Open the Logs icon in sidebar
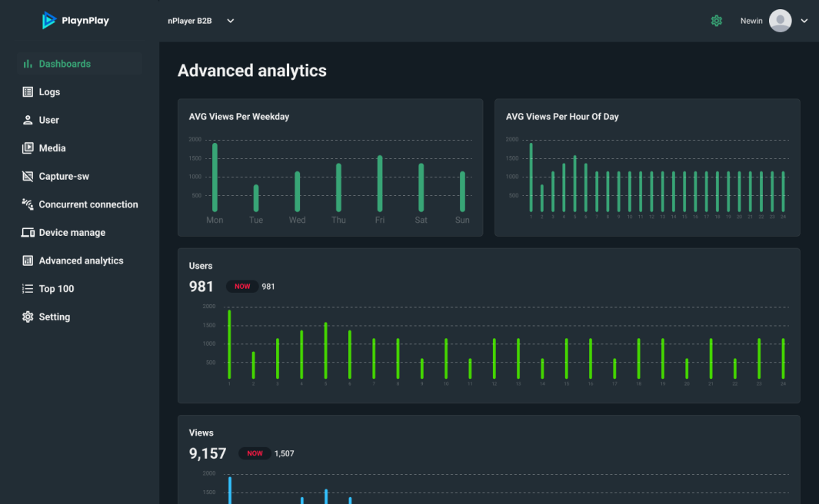Viewport: 819px width, 504px height. pos(28,92)
